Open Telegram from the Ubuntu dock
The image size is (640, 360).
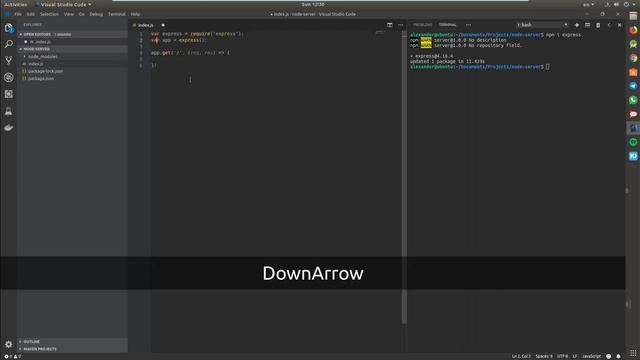click(x=633, y=86)
